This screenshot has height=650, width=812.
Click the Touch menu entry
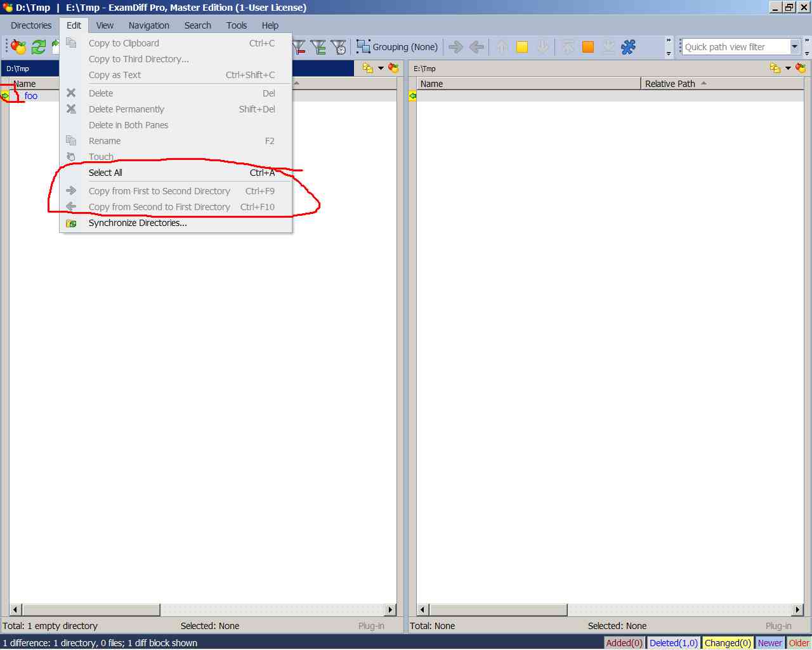pyautogui.click(x=176, y=157)
